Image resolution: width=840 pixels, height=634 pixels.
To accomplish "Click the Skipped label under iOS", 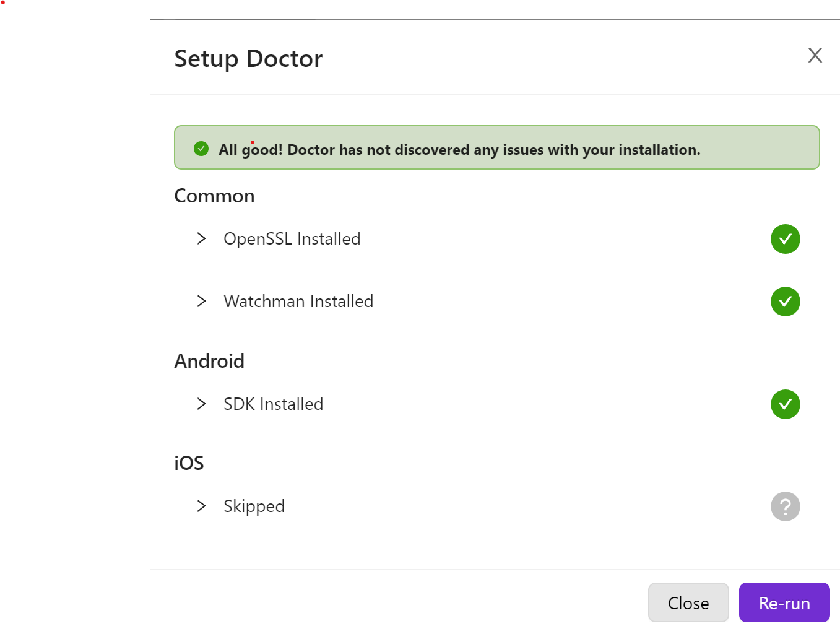I will (x=254, y=506).
